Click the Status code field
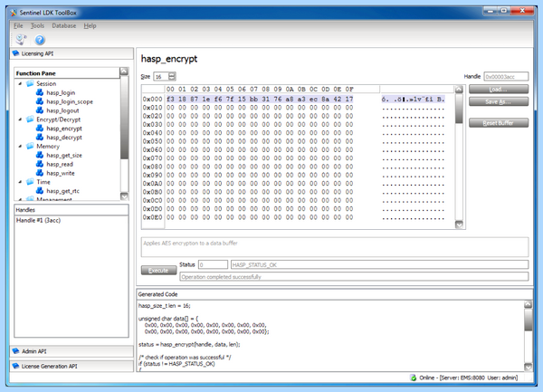Viewport: 543px width, 392px height. click(x=213, y=265)
